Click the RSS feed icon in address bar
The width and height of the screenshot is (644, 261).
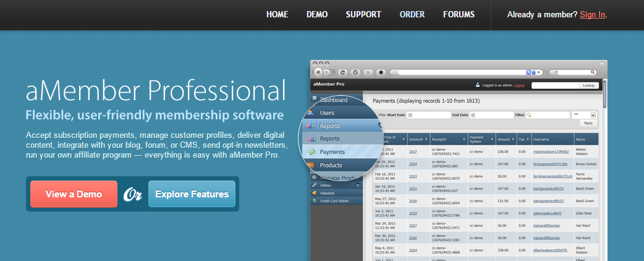click(529, 72)
